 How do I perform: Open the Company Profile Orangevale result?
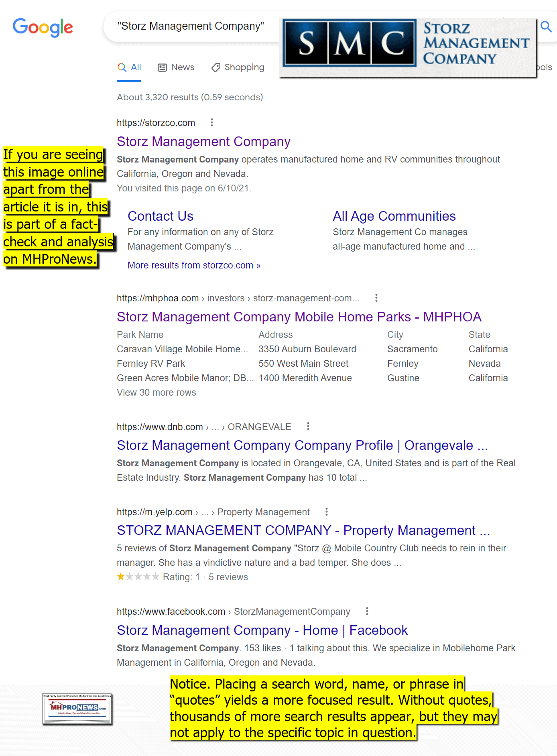pyautogui.click(x=302, y=445)
